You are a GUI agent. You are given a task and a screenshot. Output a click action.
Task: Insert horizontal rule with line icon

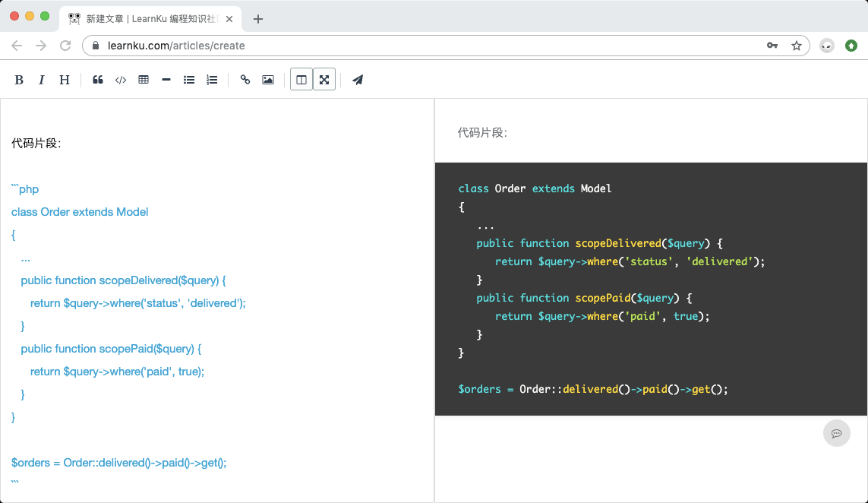click(166, 80)
